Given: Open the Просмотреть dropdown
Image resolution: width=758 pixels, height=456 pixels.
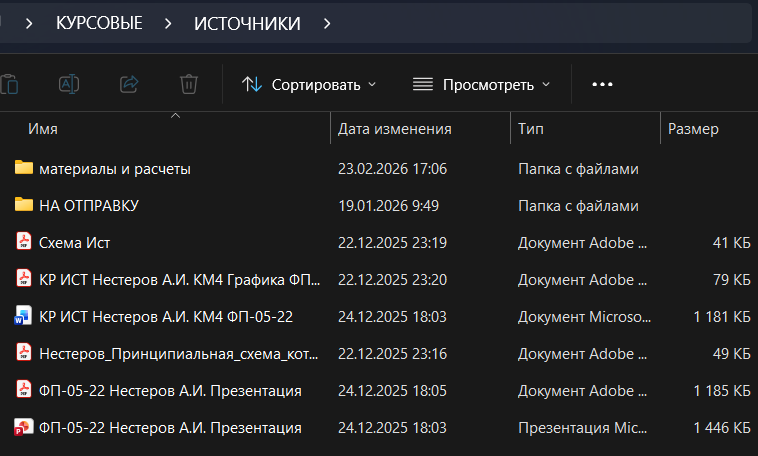Looking at the screenshot, I should 482,84.
